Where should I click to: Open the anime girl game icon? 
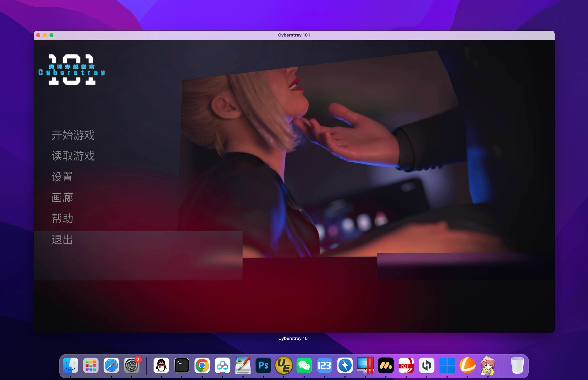[488, 365]
